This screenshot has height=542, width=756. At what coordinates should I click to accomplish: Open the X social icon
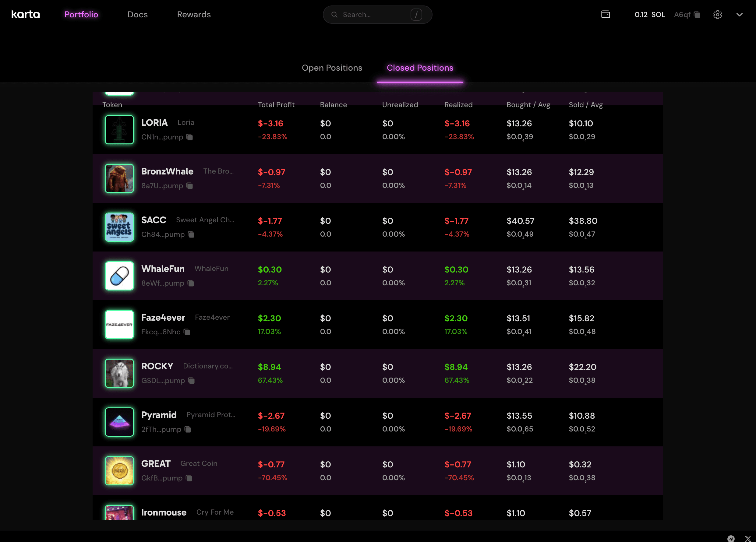click(x=748, y=538)
